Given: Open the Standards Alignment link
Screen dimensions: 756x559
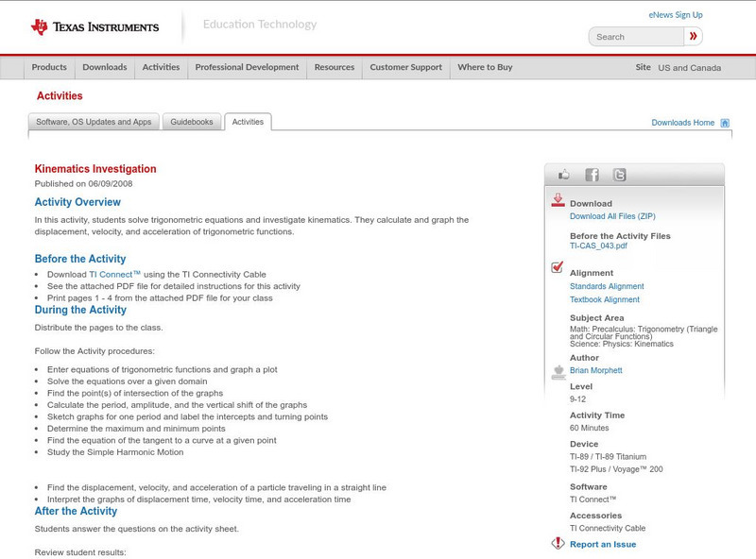Looking at the screenshot, I should click(x=607, y=286).
